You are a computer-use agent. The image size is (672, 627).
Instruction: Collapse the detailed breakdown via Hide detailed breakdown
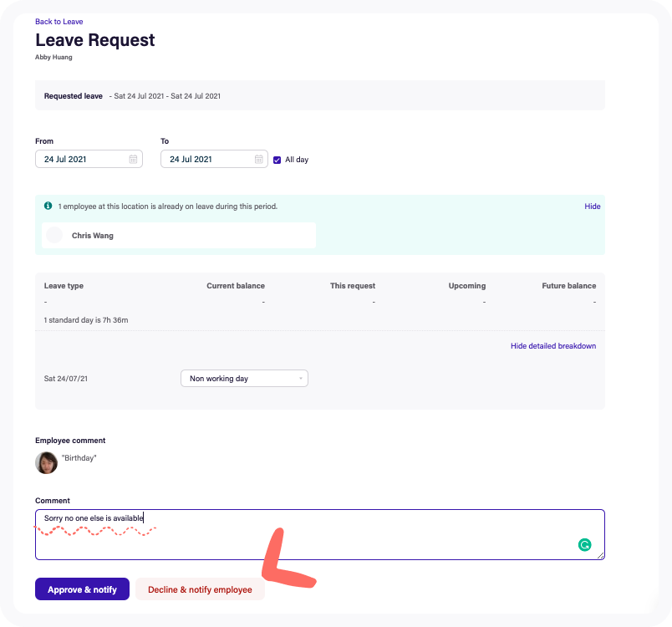point(553,345)
